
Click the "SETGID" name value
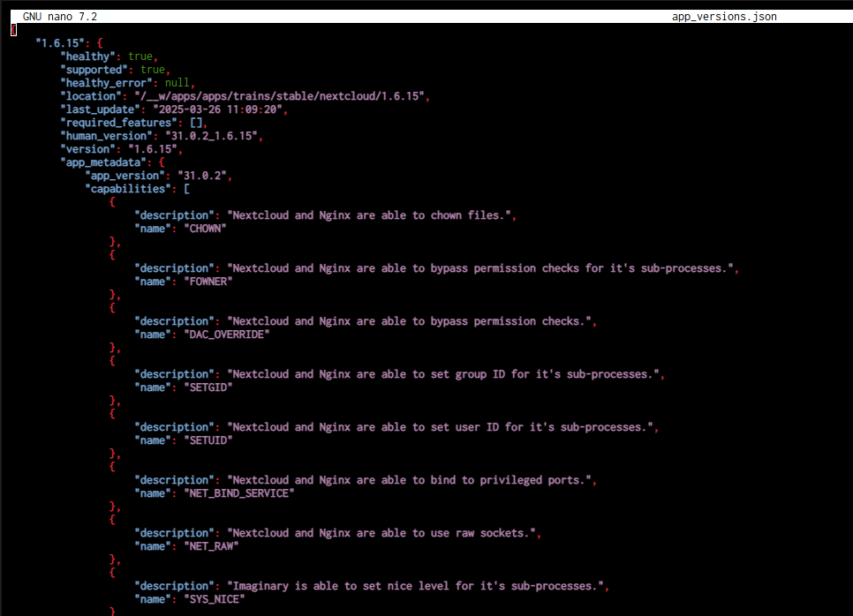(208, 387)
